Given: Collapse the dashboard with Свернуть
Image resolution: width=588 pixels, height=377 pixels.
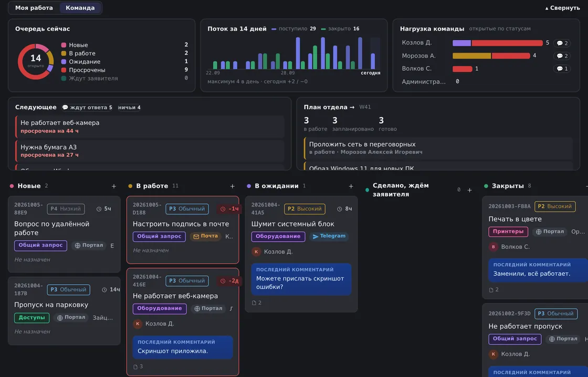Looking at the screenshot, I should (x=562, y=8).
